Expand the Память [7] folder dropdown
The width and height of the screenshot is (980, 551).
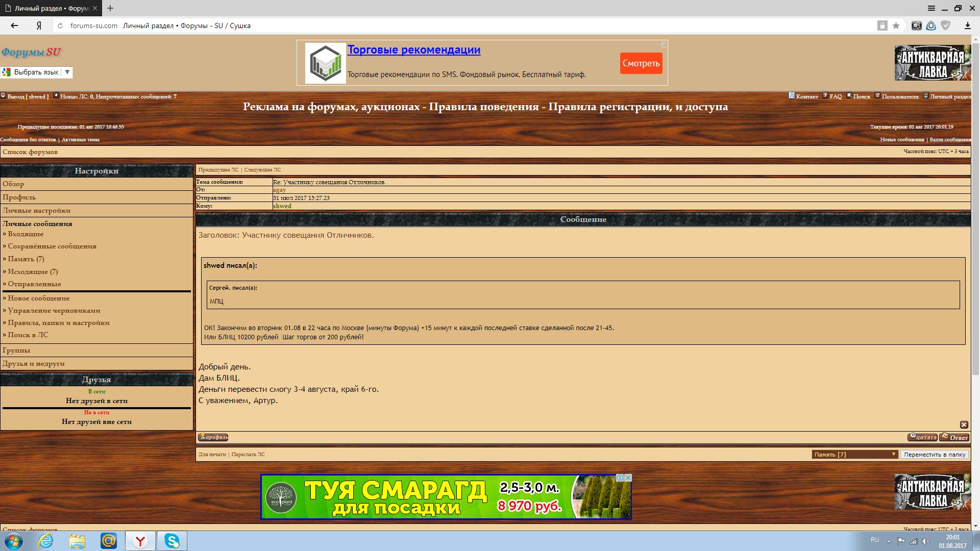855,454
